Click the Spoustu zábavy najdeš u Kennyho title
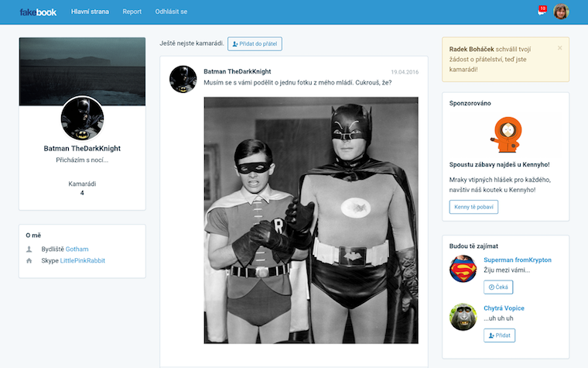The height and width of the screenshot is (368, 588). pyautogui.click(x=500, y=164)
